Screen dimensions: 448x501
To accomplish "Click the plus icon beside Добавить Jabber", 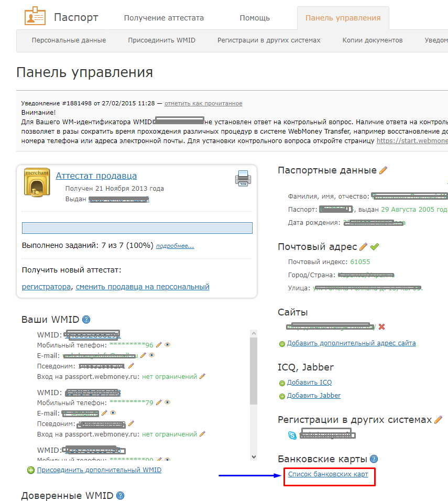I will click(282, 396).
